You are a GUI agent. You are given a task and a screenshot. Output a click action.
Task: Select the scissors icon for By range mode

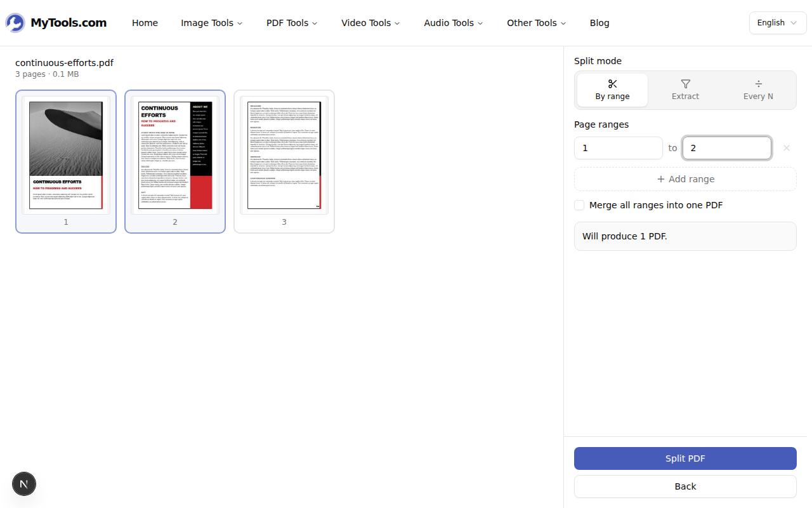click(x=612, y=83)
